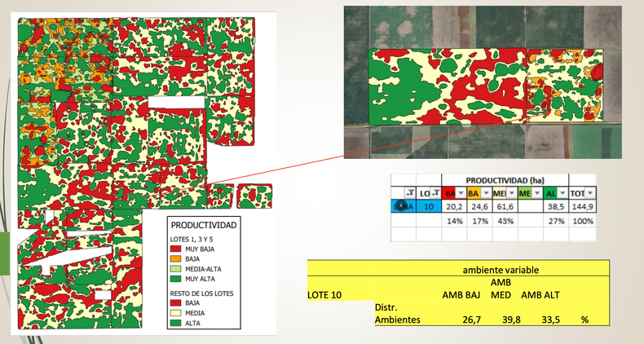
Task: Click the full farm productivity map on the left
Action: (142, 173)
